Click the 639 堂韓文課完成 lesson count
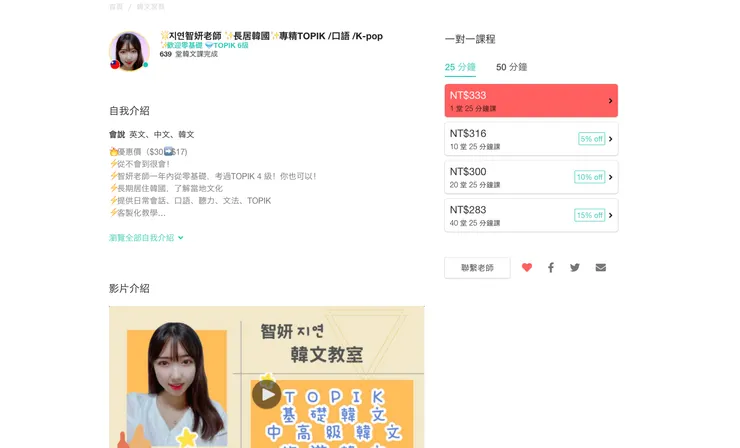The height and width of the screenshot is (448, 740). pos(189,54)
